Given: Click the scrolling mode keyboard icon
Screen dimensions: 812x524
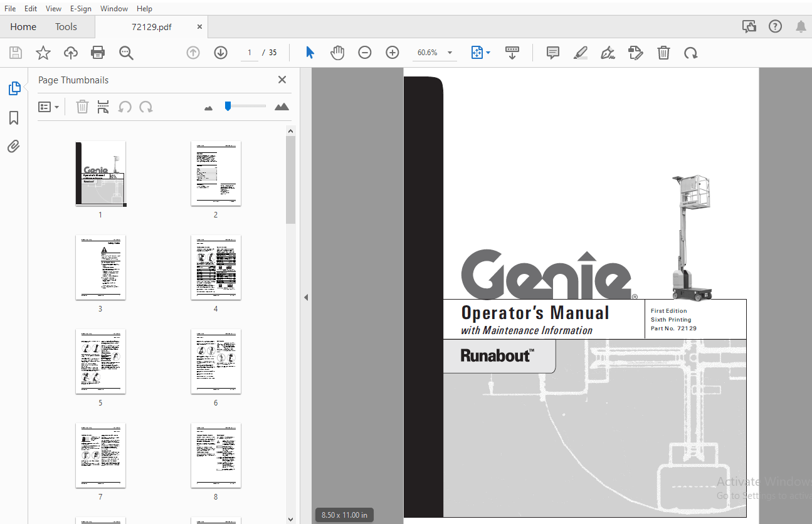Looking at the screenshot, I should [512, 53].
